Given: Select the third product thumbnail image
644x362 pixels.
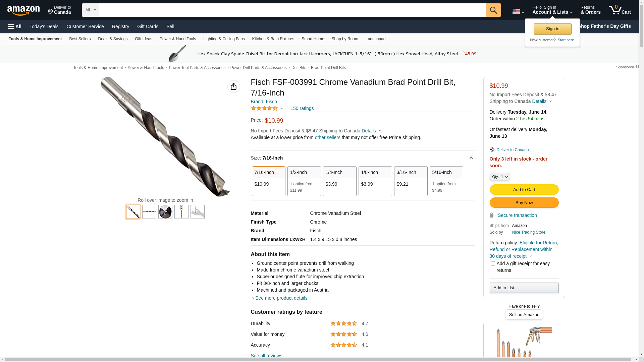Looking at the screenshot, I should point(165,212).
